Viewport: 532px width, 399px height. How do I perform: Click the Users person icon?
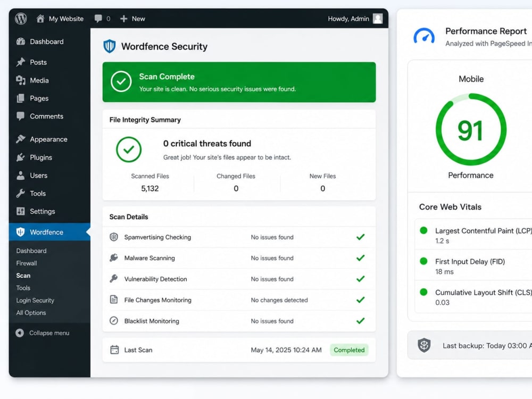click(x=21, y=176)
